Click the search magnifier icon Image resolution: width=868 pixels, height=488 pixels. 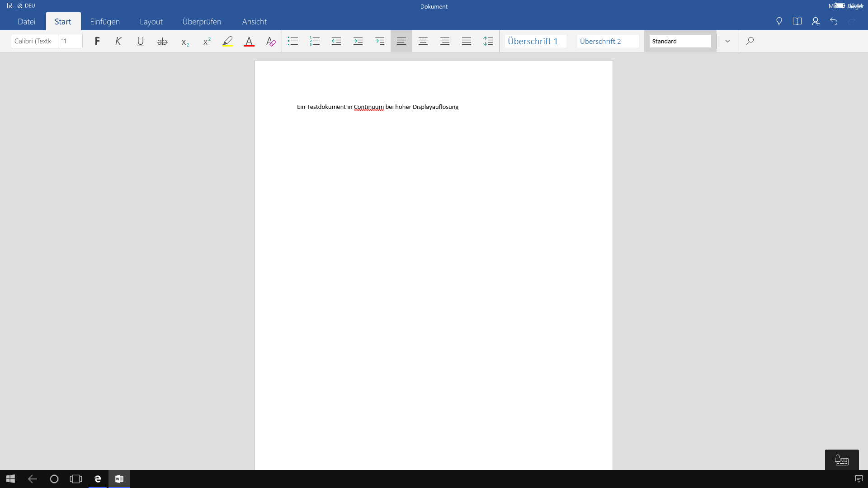tap(750, 41)
